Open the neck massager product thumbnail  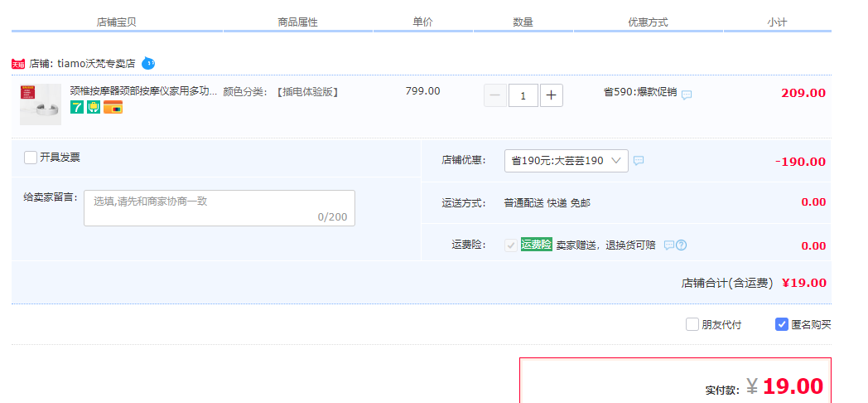tap(41, 104)
